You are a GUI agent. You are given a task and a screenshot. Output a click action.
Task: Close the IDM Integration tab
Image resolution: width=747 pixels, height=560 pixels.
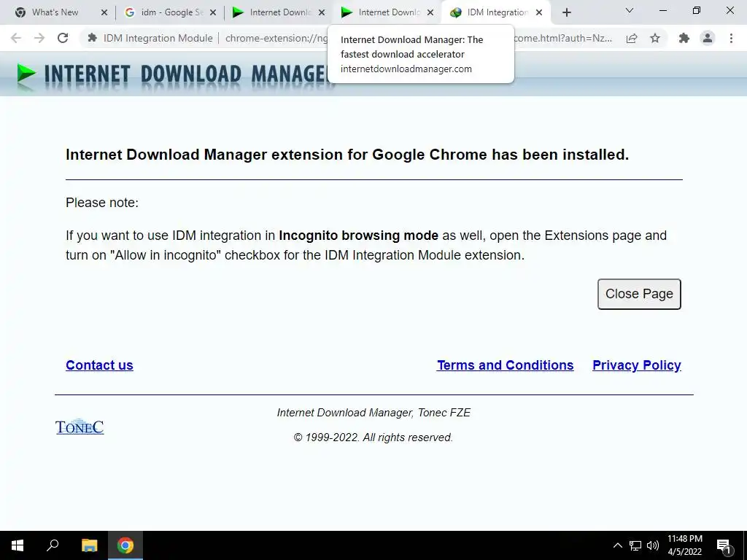[539, 13]
